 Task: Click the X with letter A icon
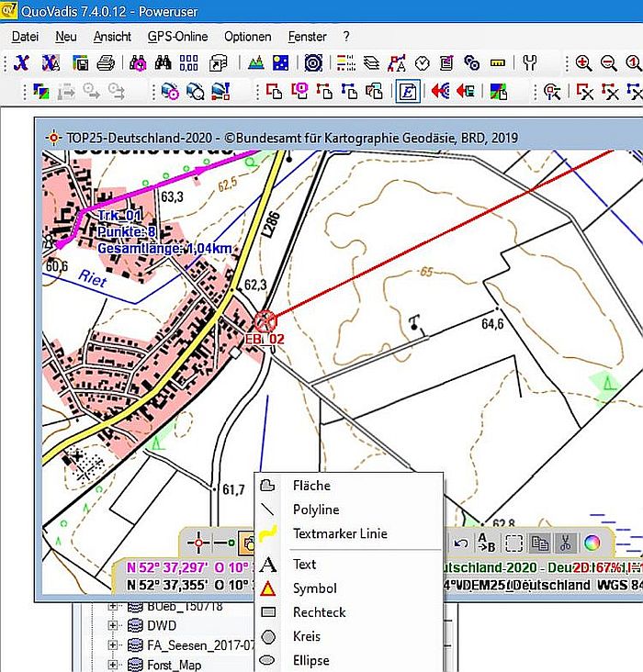51,63
